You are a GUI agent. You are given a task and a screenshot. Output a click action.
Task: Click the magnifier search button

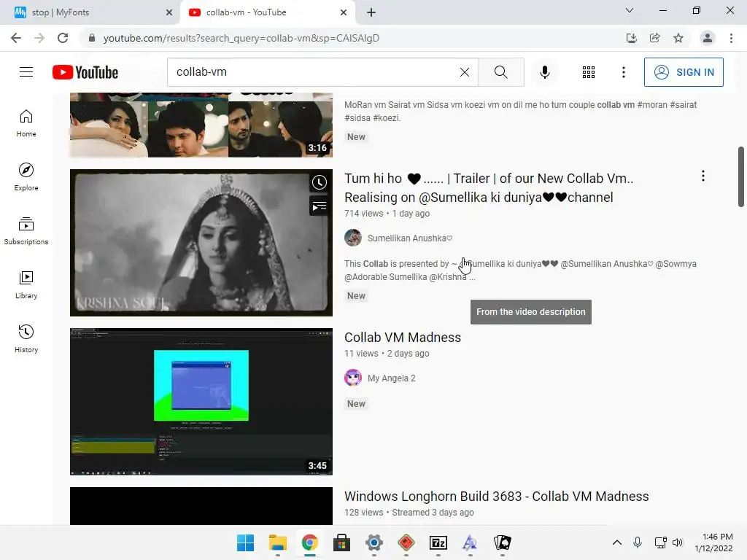(x=500, y=72)
